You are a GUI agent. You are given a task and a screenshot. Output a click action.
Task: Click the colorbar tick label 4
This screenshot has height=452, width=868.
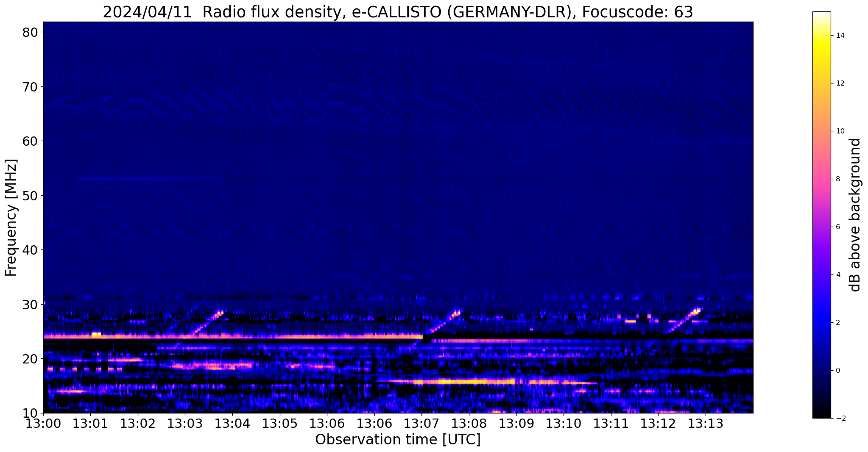(837, 275)
